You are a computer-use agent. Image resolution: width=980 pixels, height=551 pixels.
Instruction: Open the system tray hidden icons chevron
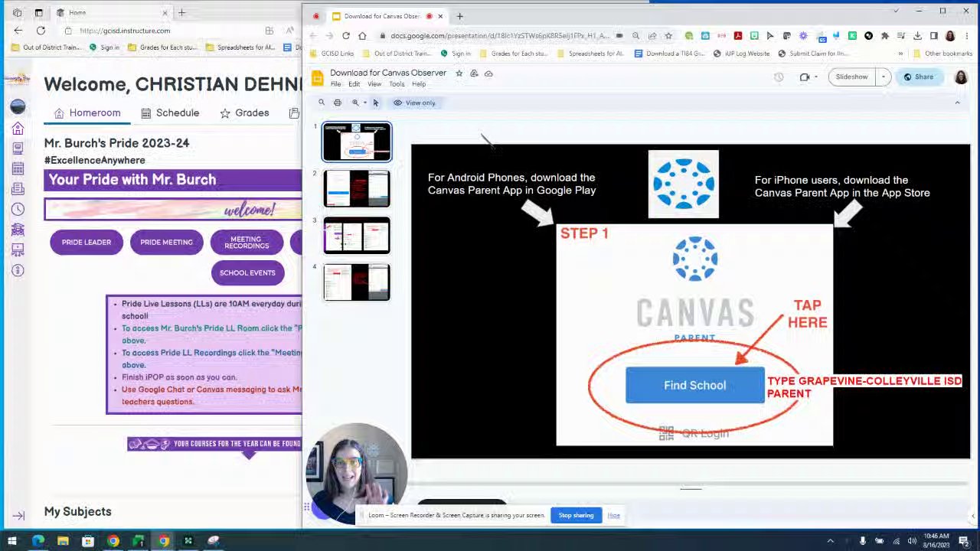coord(830,542)
